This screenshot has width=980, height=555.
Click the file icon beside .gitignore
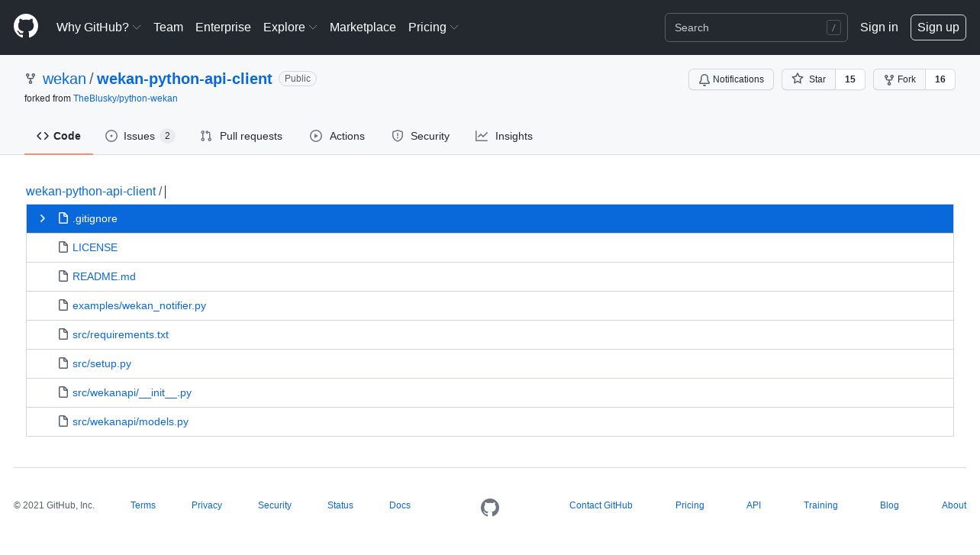pos(63,218)
